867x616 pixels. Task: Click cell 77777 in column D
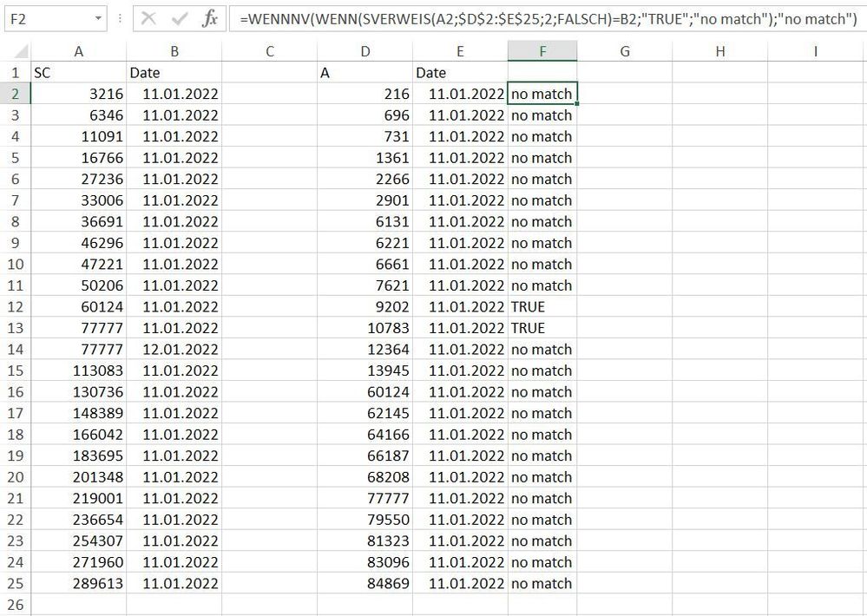coord(365,498)
